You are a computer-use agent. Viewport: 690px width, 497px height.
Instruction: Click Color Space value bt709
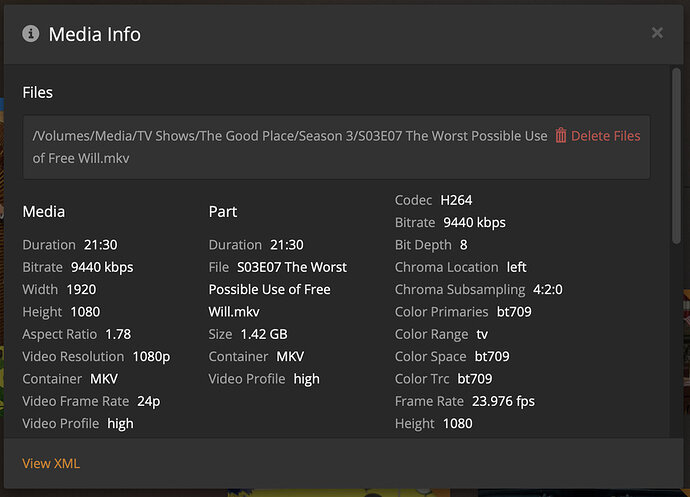pyautogui.click(x=492, y=357)
